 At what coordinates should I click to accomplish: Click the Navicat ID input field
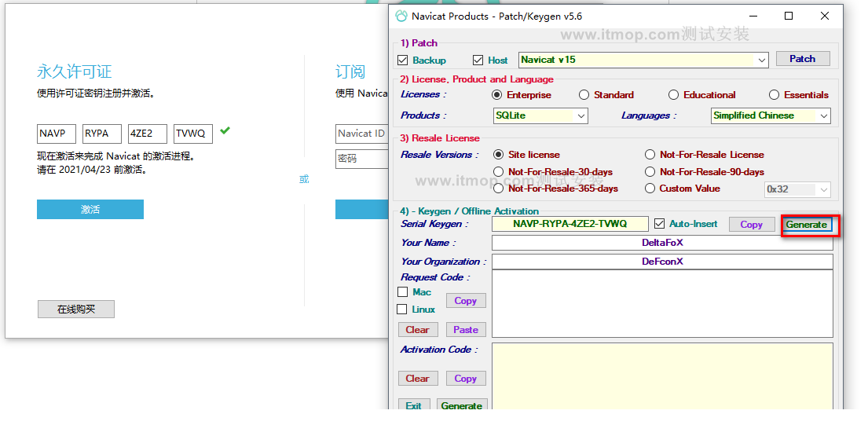(x=362, y=134)
